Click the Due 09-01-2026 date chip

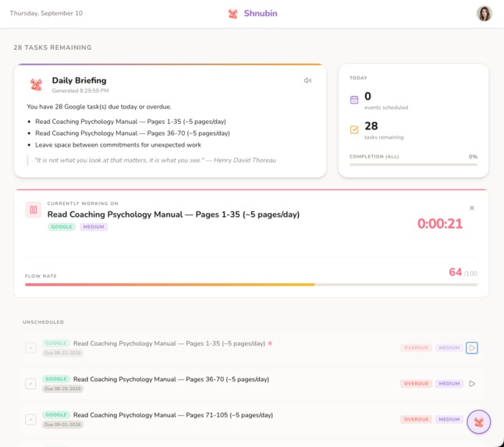coord(62,424)
